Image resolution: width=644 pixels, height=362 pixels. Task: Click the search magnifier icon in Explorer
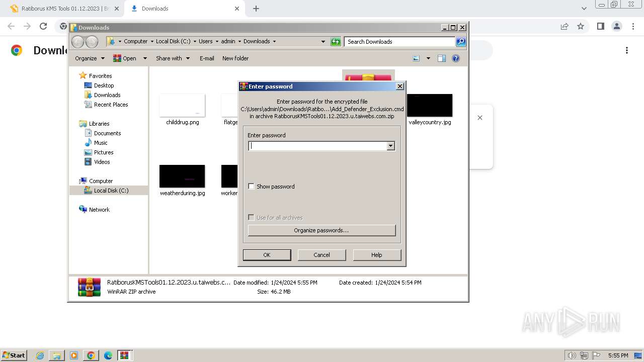tap(461, 42)
